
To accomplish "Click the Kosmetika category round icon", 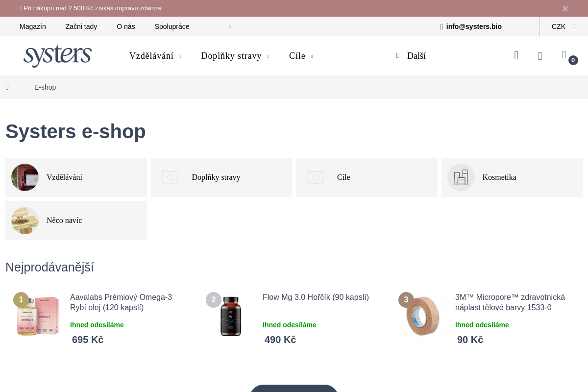I will (461, 177).
